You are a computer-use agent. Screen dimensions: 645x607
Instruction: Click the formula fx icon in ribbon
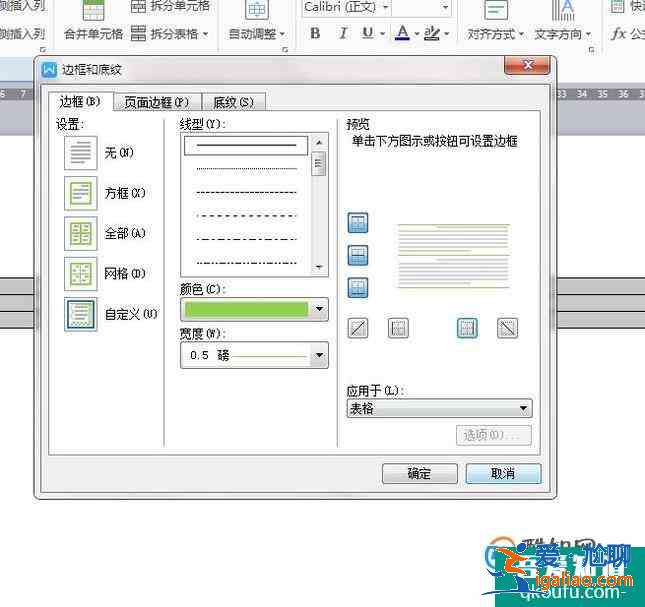click(x=618, y=34)
